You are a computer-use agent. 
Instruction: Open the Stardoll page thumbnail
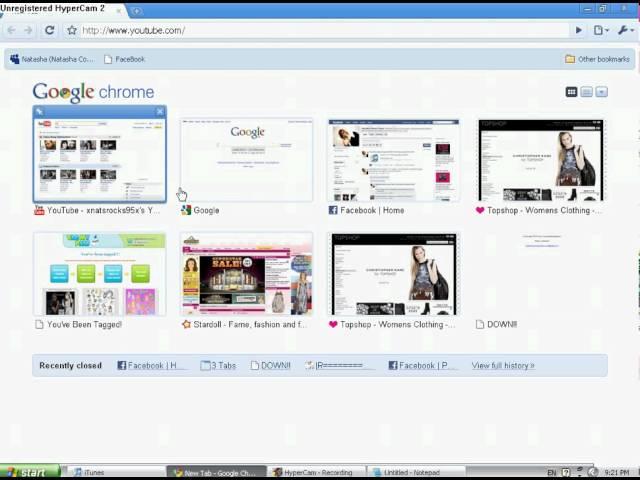point(247,274)
